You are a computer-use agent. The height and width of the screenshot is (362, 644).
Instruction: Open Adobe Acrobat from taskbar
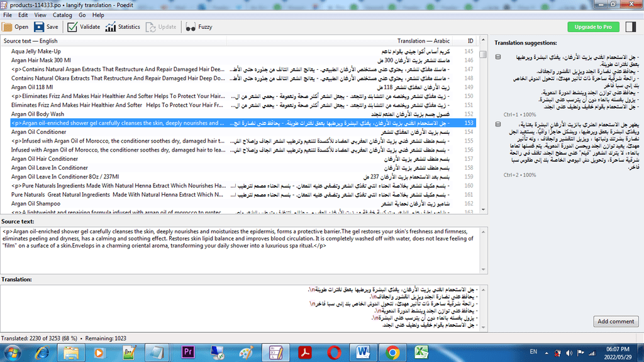coord(305,353)
